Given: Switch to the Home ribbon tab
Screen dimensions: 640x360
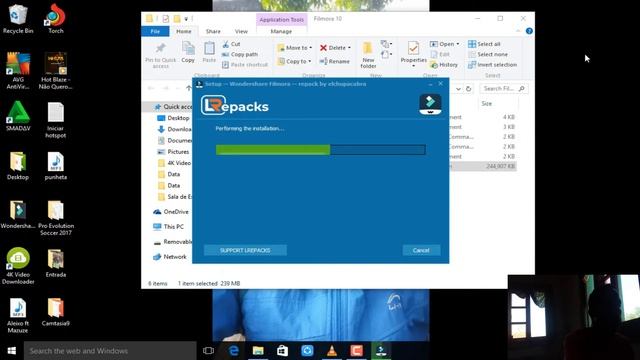Looking at the screenshot, I should (184, 31).
